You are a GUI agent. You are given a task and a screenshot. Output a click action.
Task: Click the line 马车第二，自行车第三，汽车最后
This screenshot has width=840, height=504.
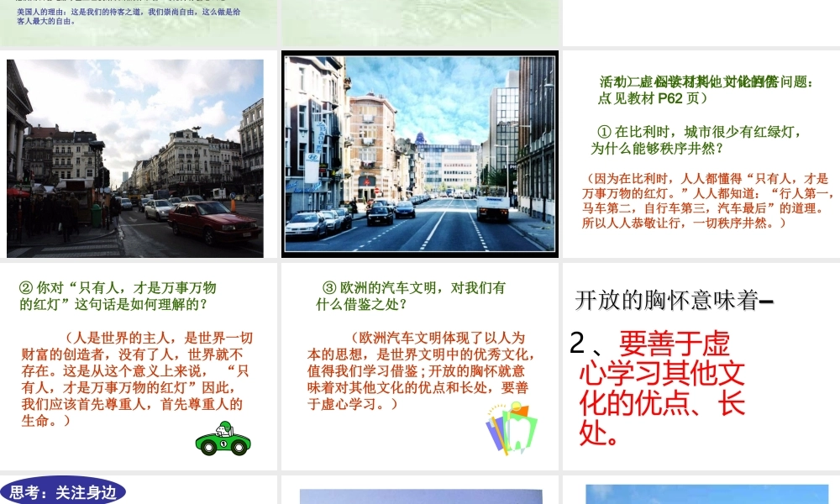pyautogui.click(x=703, y=208)
